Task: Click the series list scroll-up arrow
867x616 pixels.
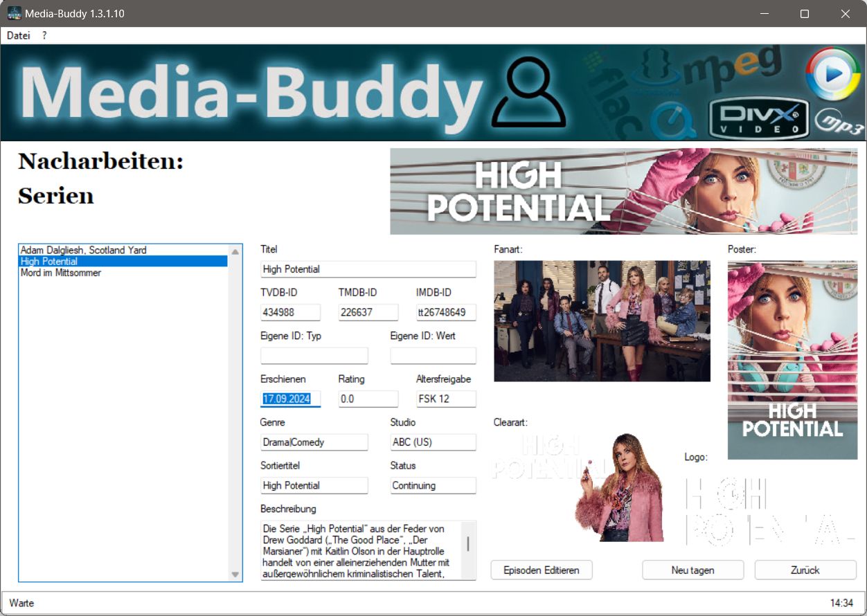Action: coord(235,252)
